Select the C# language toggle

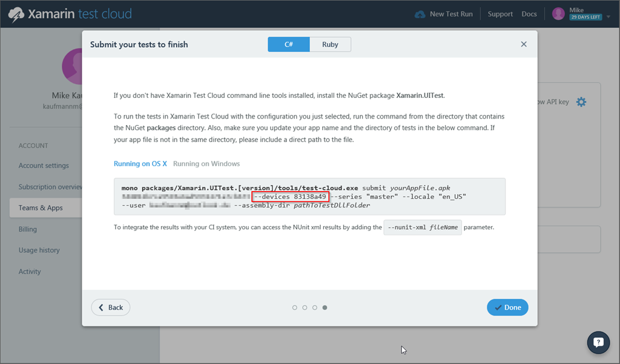pyautogui.click(x=289, y=44)
